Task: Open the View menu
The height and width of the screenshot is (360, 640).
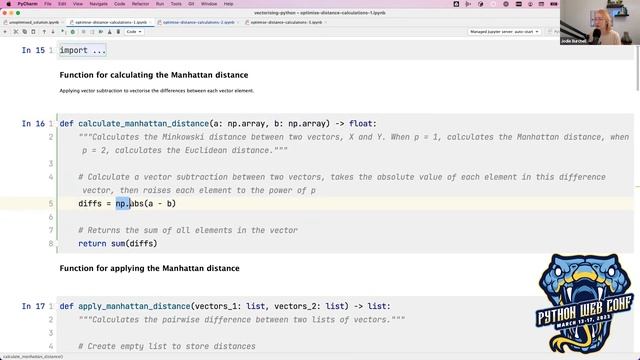Action: [78, 4]
